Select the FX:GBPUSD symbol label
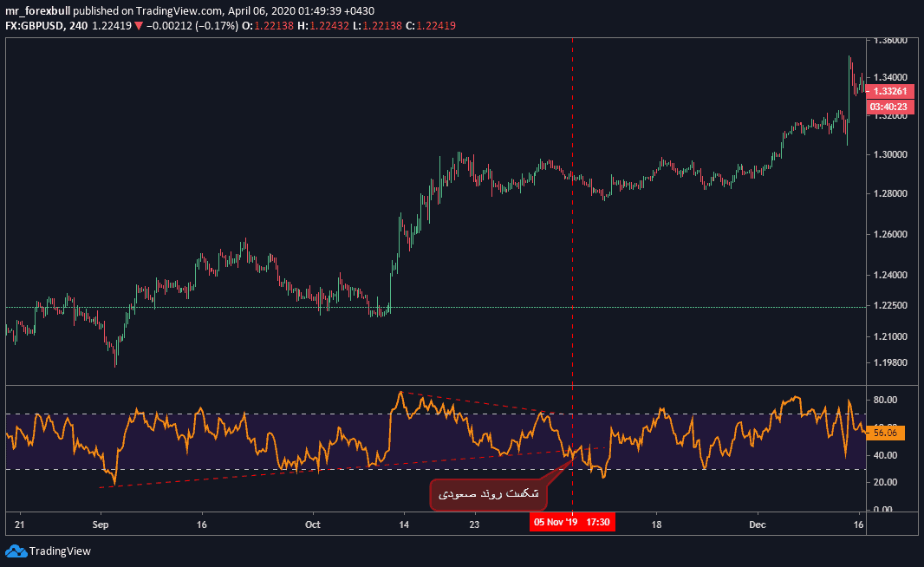Screen dimensions: 924x567 point(33,26)
